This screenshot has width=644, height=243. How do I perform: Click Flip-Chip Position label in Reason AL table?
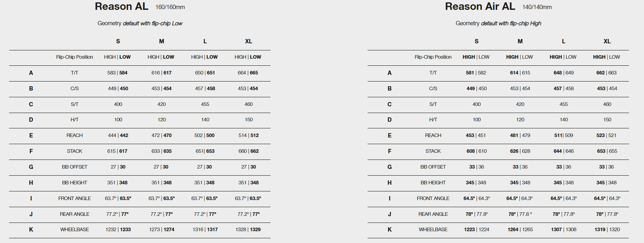[74, 57]
